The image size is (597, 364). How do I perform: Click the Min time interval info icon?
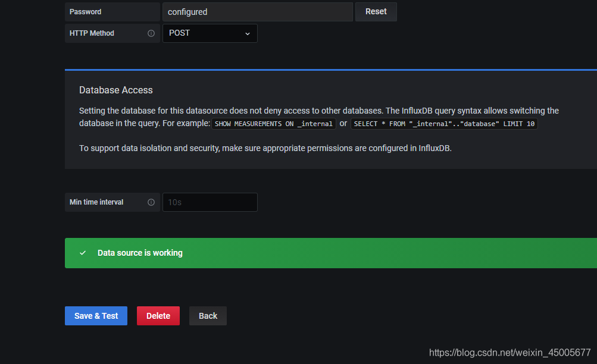click(151, 202)
